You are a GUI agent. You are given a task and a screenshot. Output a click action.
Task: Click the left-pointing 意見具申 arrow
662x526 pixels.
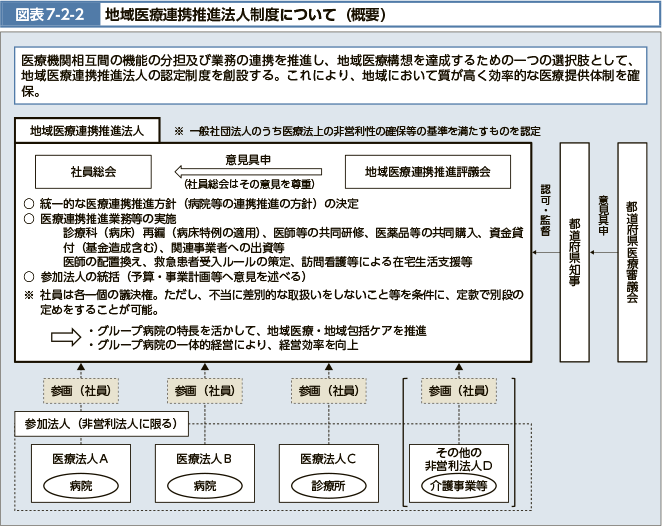248,171
